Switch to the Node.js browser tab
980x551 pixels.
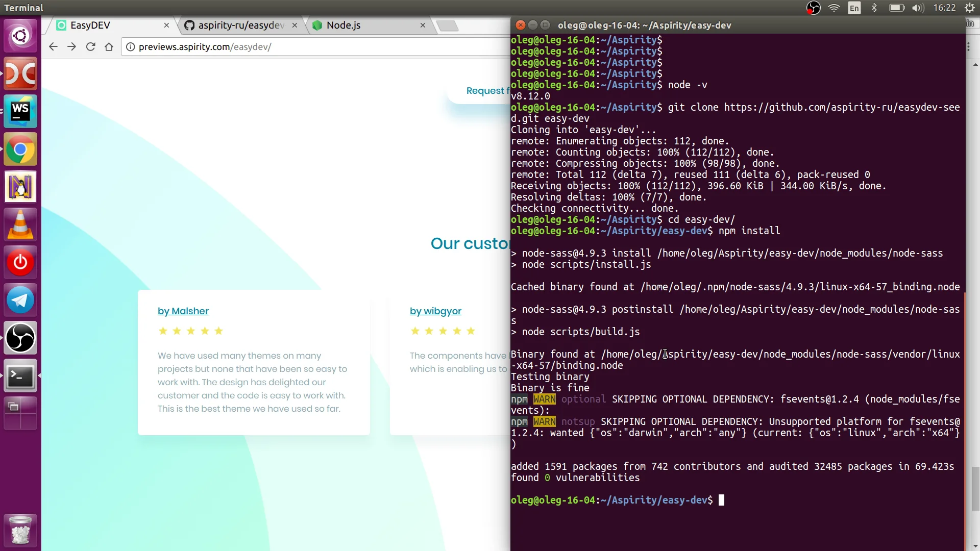click(x=344, y=25)
